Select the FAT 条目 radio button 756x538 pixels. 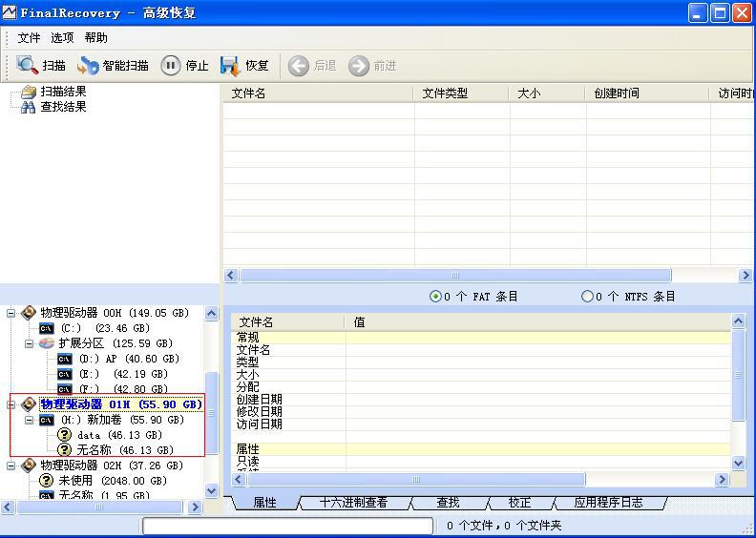point(436,297)
